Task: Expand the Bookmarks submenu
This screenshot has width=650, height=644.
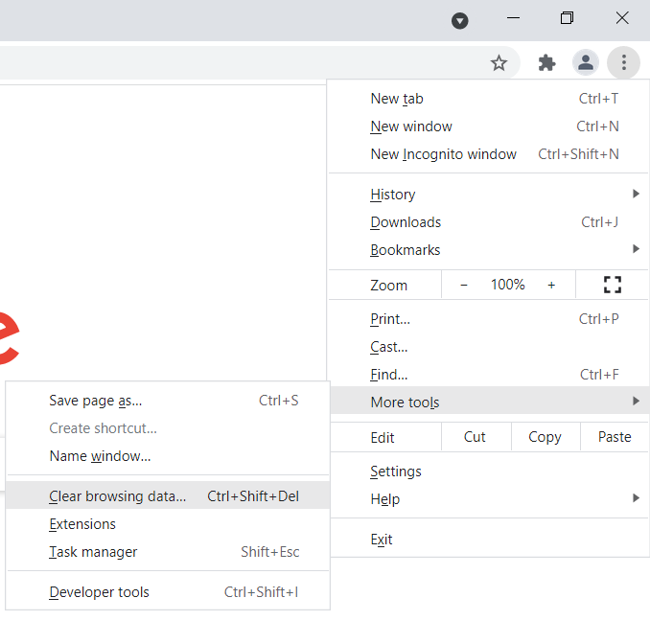Action: point(489,250)
